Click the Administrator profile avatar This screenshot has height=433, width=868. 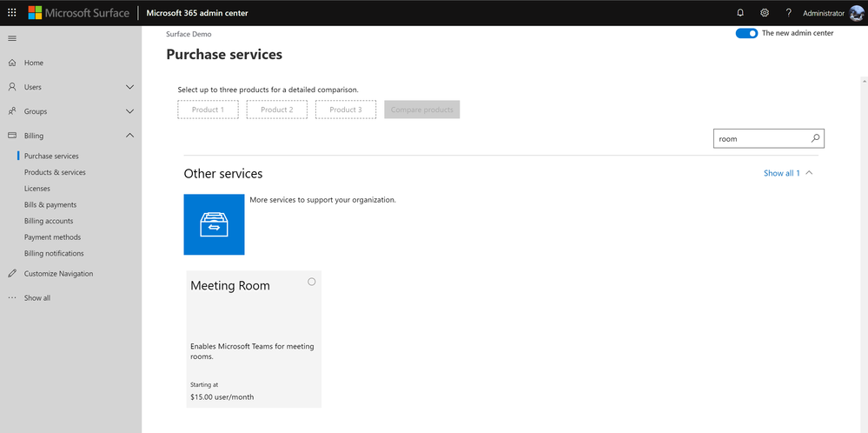pos(856,13)
